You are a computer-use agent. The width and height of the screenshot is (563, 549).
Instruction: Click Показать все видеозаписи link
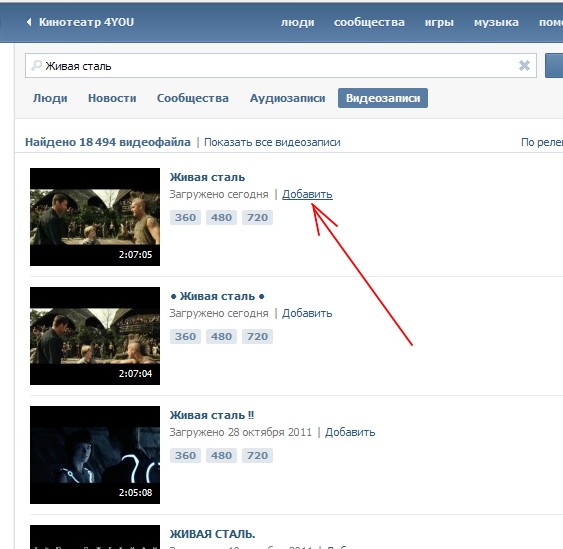272,142
